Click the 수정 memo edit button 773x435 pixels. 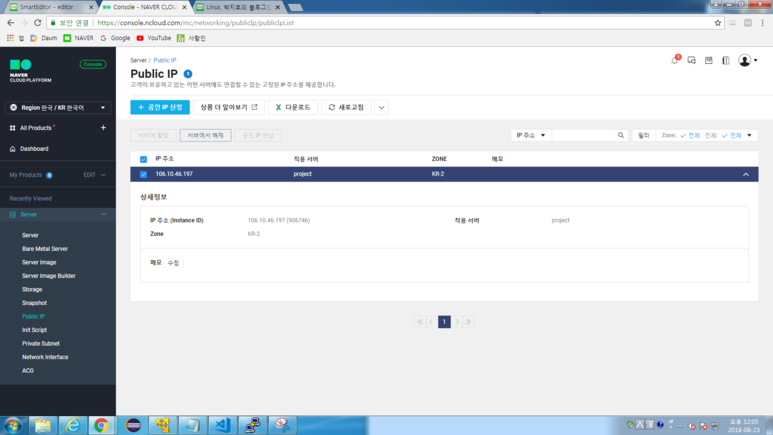tap(174, 263)
